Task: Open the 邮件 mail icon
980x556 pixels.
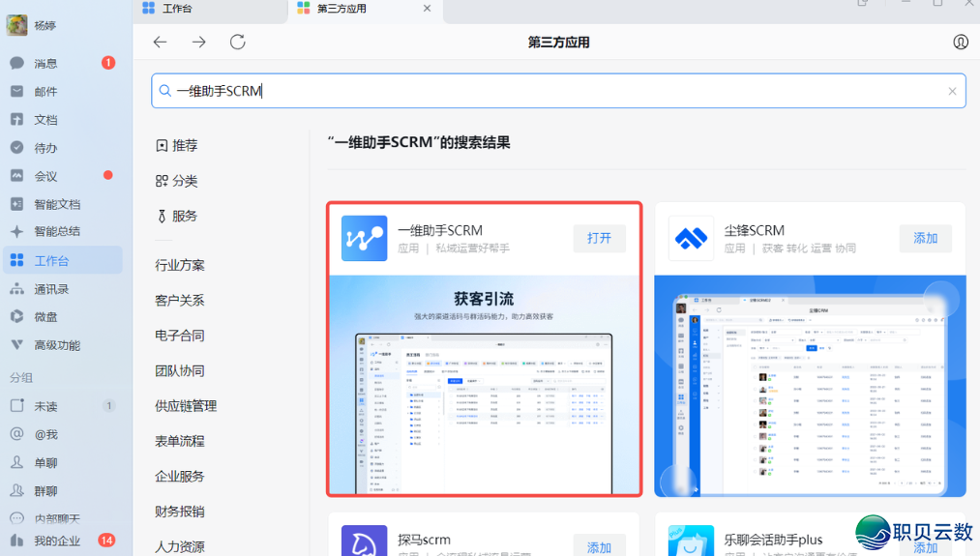Action: [16, 91]
